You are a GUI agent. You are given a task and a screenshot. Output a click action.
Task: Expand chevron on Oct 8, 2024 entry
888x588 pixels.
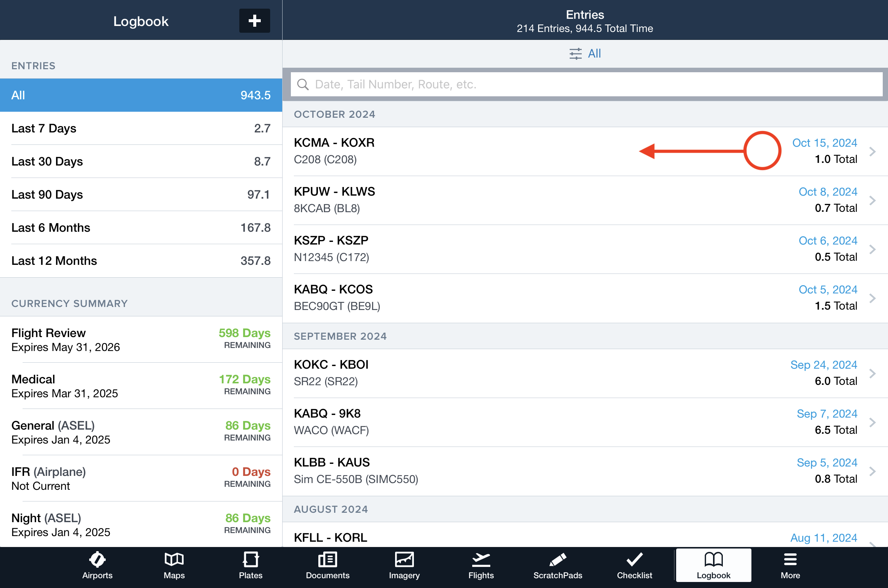[x=873, y=200]
